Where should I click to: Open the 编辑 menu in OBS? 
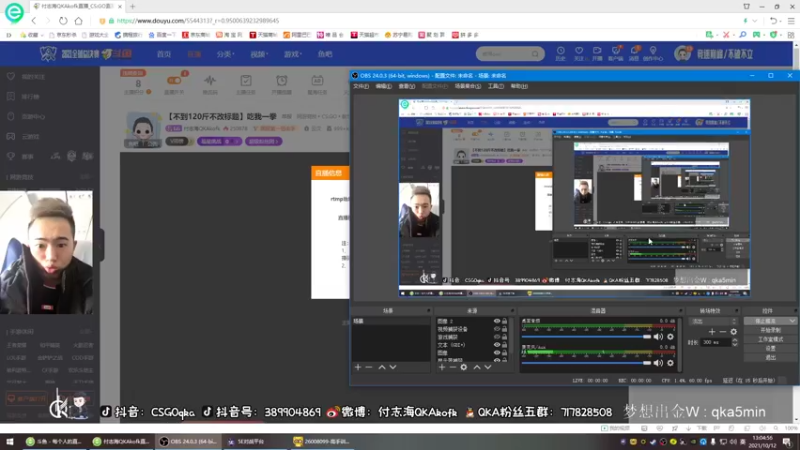384,86
